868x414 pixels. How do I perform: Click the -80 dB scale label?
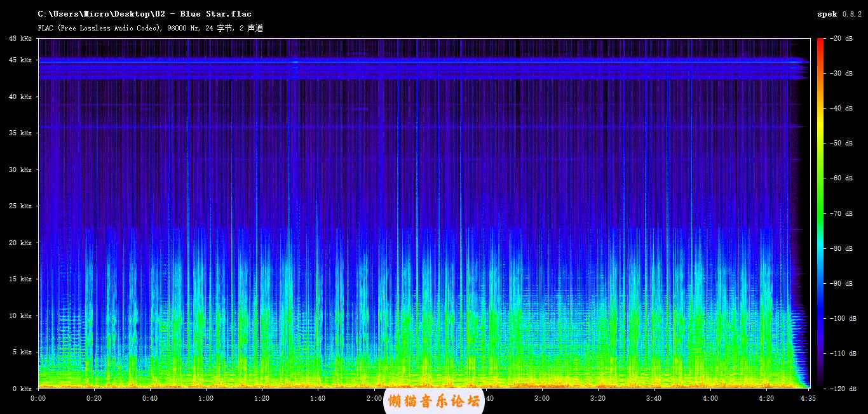click(843, 248)
